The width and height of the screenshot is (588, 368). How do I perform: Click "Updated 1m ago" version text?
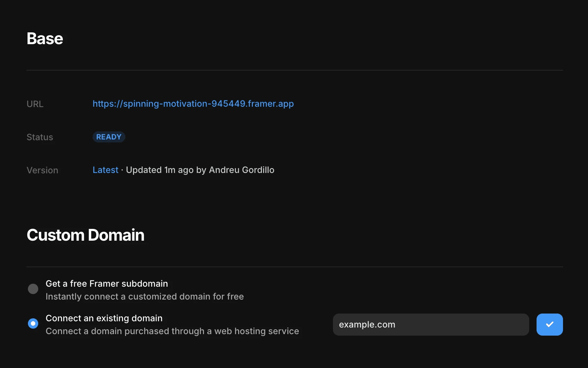coord(159,170)
